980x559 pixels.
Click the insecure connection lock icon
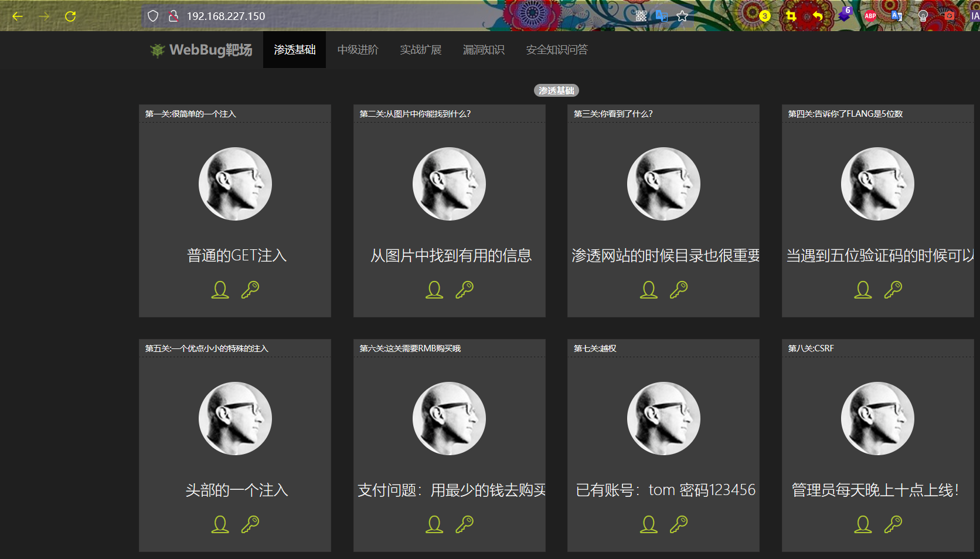(173, 16)
